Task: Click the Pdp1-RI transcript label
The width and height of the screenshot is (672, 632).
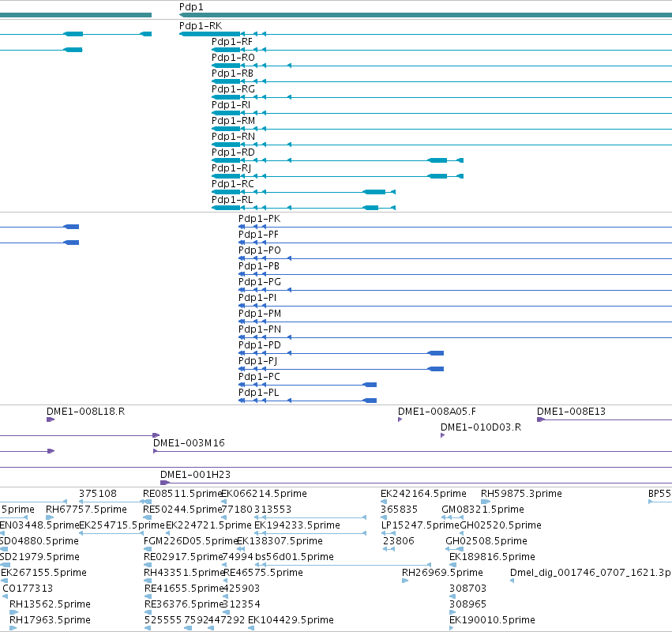Action: pos(231,105)
